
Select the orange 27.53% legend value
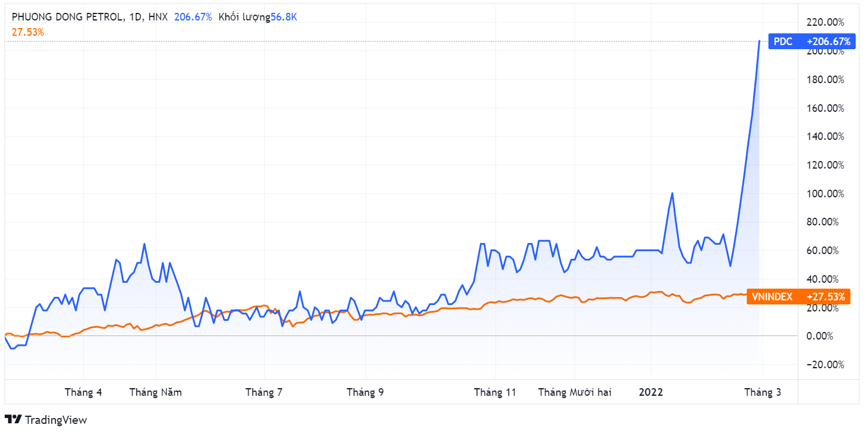(28, 32)
